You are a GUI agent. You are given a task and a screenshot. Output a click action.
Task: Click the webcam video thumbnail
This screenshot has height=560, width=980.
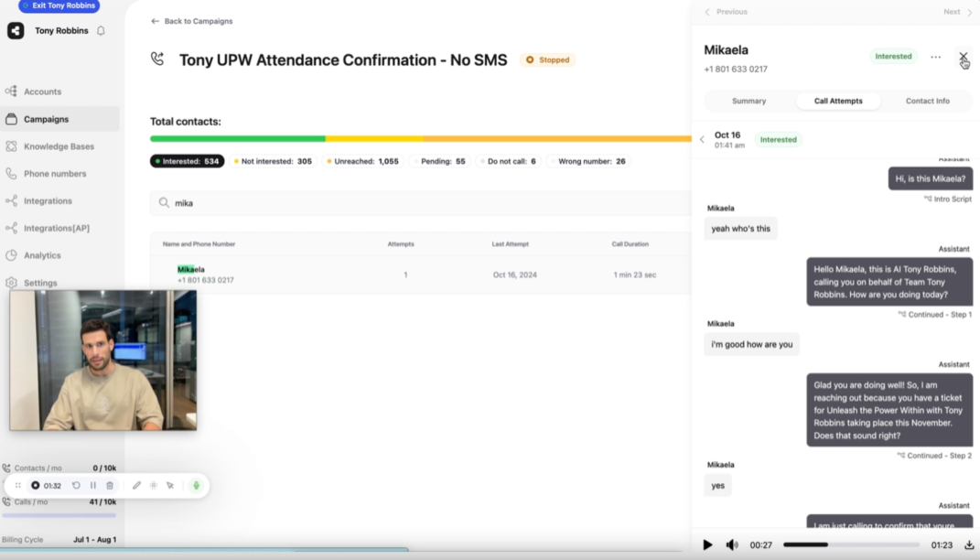coord(103,360)
